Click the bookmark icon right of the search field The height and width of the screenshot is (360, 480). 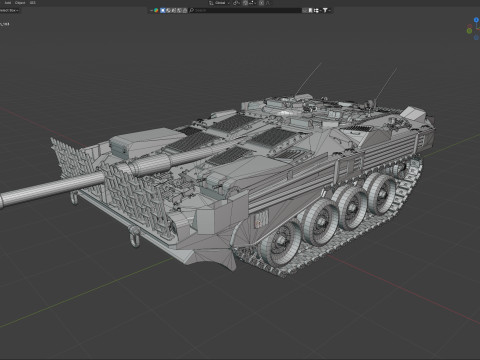[310, 10]
